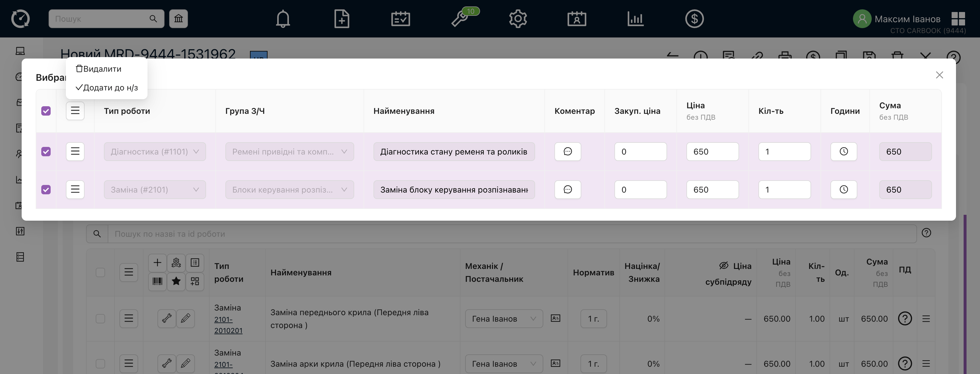Close the selected works modal
Screen dimensions: 980x374
pyautogui.click(x=939, y=75)
